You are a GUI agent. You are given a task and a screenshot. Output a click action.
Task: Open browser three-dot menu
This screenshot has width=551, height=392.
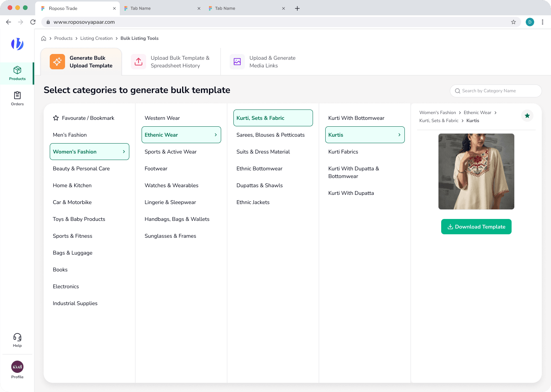543,22
